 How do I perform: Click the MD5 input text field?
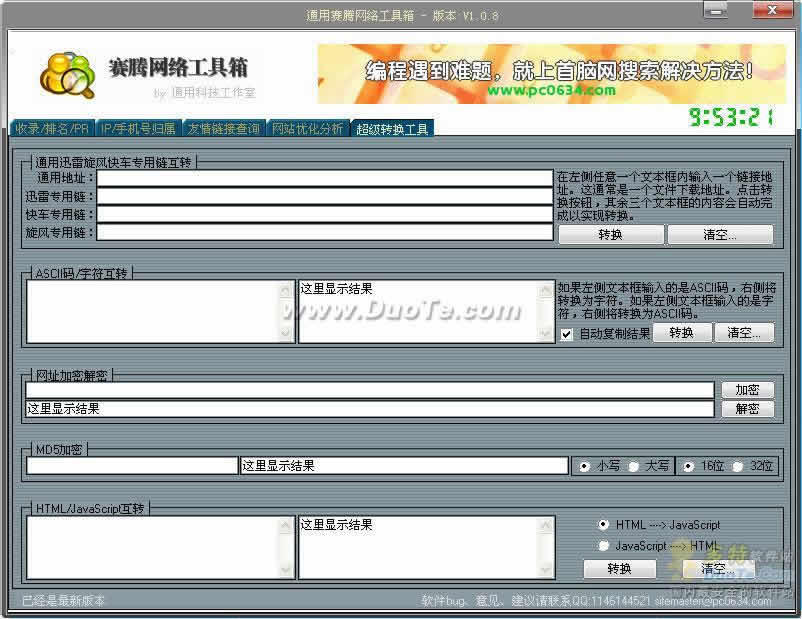131,466
